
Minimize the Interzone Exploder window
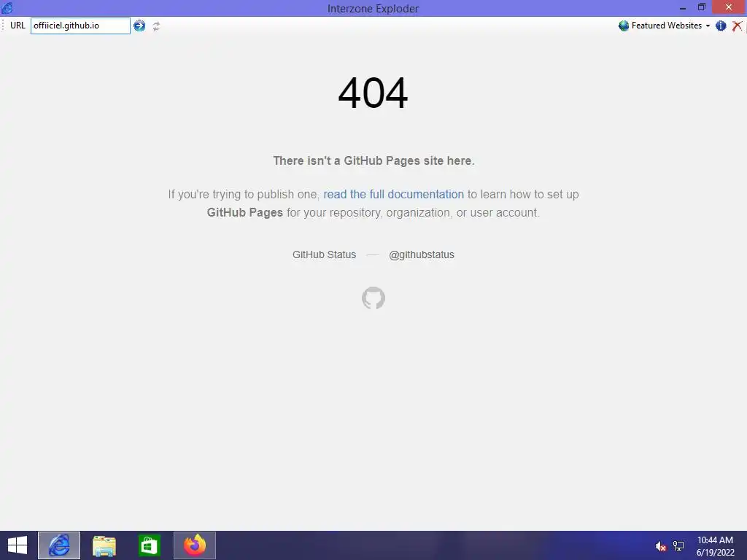point(683,8)
